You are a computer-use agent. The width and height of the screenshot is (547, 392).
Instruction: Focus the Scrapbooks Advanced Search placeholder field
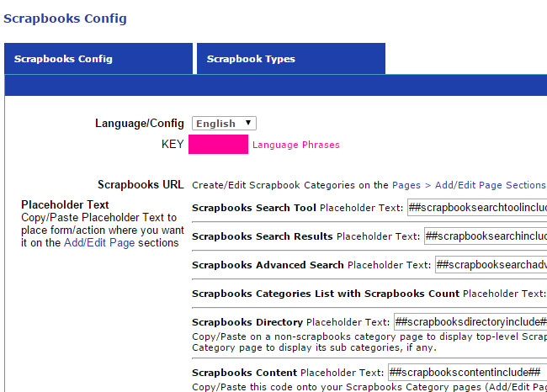coord(490,265)
